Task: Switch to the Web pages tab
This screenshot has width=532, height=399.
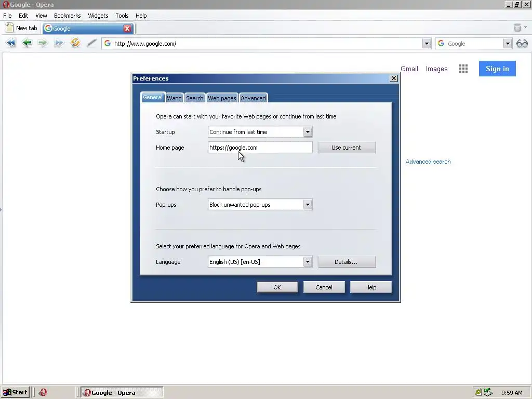Action: [222, 98]
